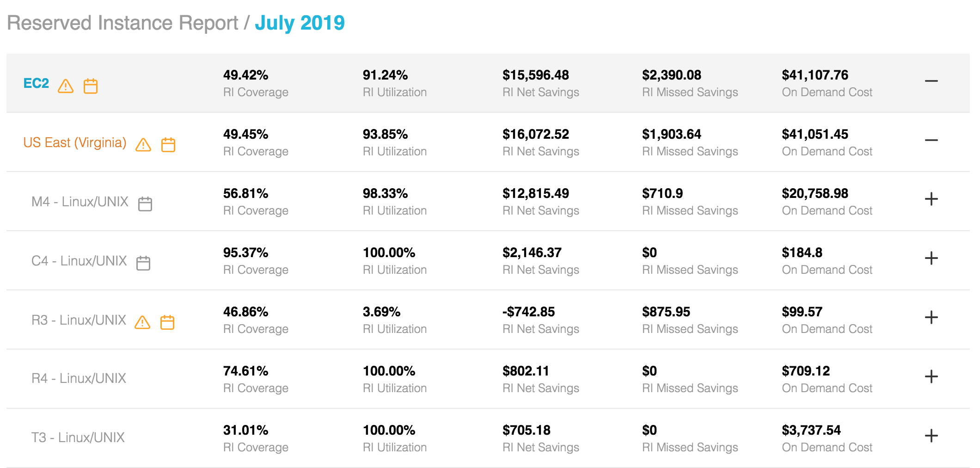Click the US East (Virginia) warning icon
This screenshot has width=980, height=468.
(143, 145)
